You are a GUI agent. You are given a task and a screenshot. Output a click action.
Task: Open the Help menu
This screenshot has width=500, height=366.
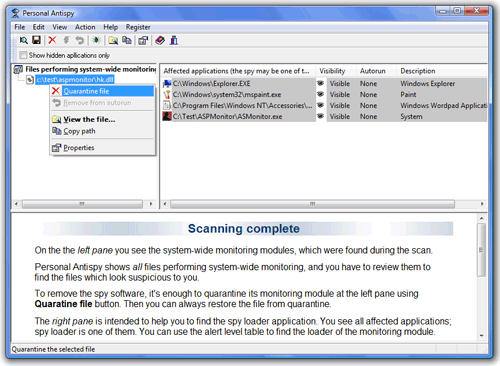pos(110,27)
